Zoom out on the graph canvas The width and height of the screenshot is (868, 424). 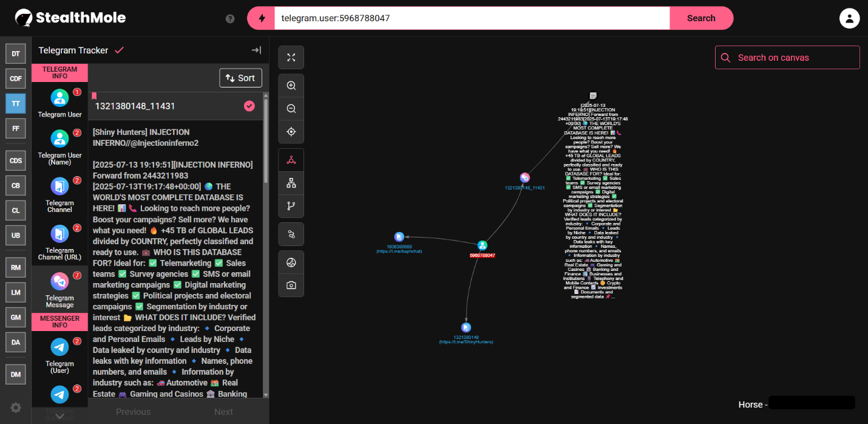coord(291,109)
